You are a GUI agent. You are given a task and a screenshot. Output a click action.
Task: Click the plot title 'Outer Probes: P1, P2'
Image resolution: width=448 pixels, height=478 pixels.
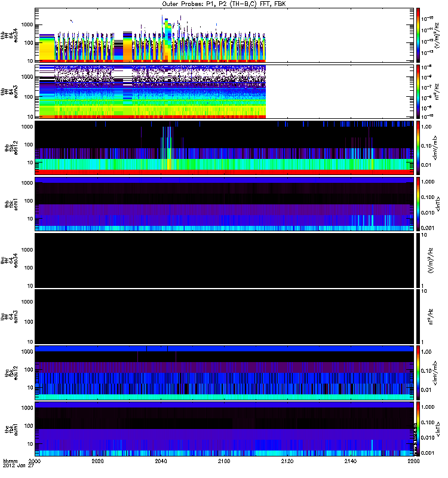(x=223, y=4)
